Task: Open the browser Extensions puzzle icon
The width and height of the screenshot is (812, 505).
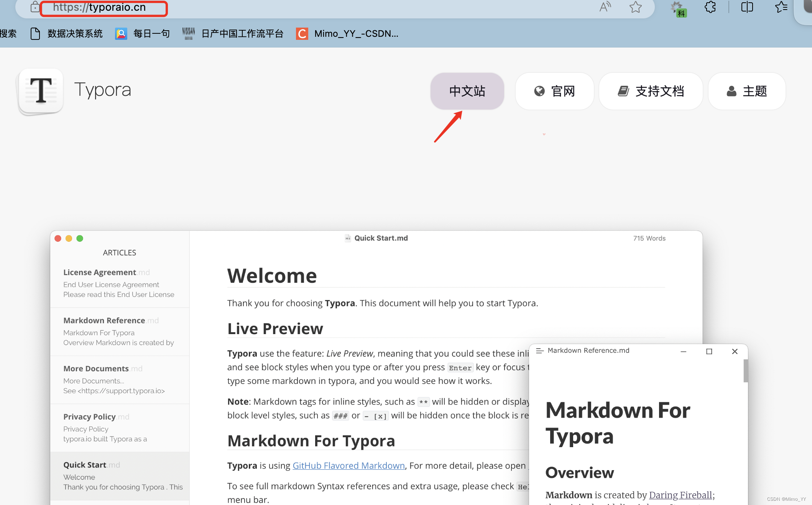Action: (710, 7)
